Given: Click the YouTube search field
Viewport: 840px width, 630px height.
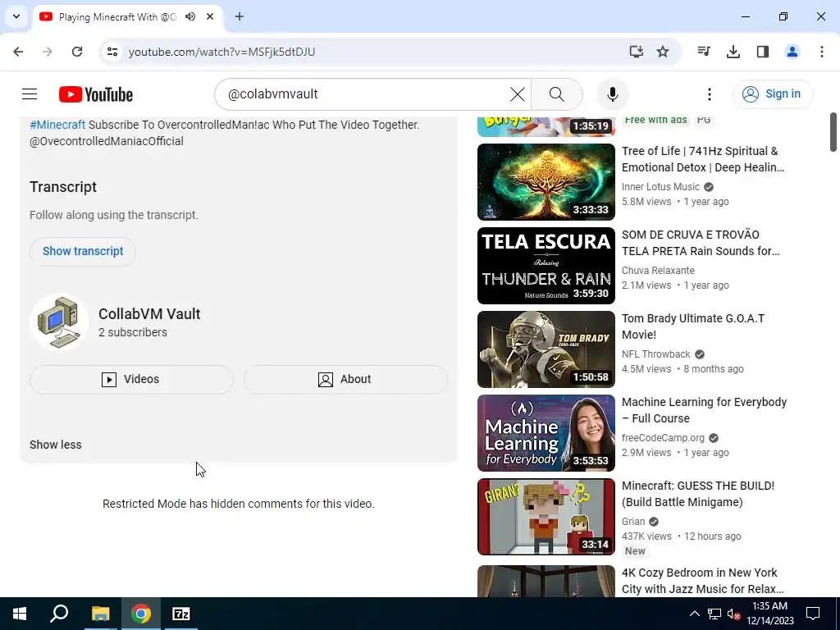Looking at the screenshot, I should pos(364,94).
